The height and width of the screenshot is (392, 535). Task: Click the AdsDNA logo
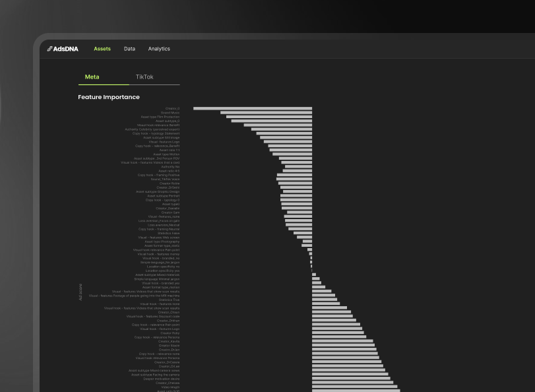point(63,49)
